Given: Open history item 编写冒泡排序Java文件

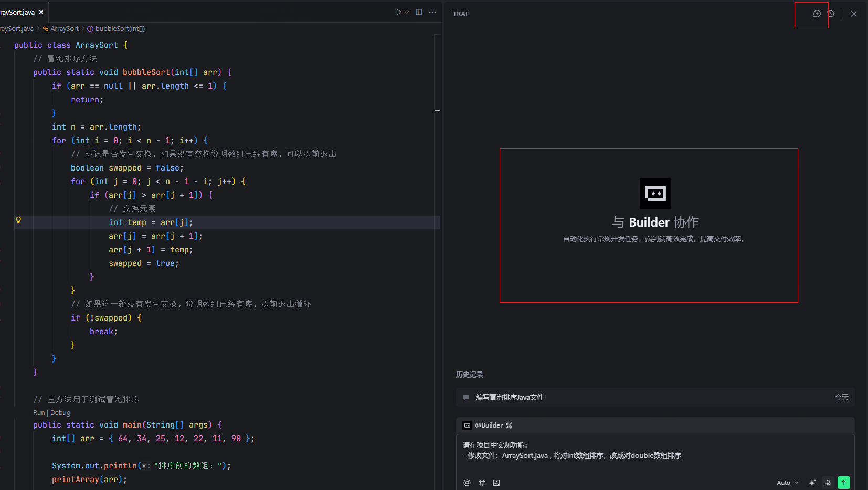Looking at the screenshot, I should (x=655, y=397).
